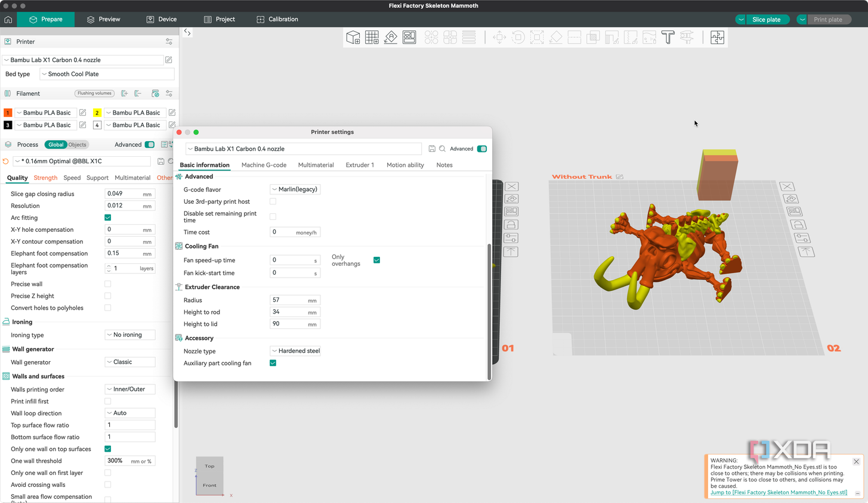Click the orange filament 1 color swatch
Screen dimensions: 868x503
[x=8, y=113]
